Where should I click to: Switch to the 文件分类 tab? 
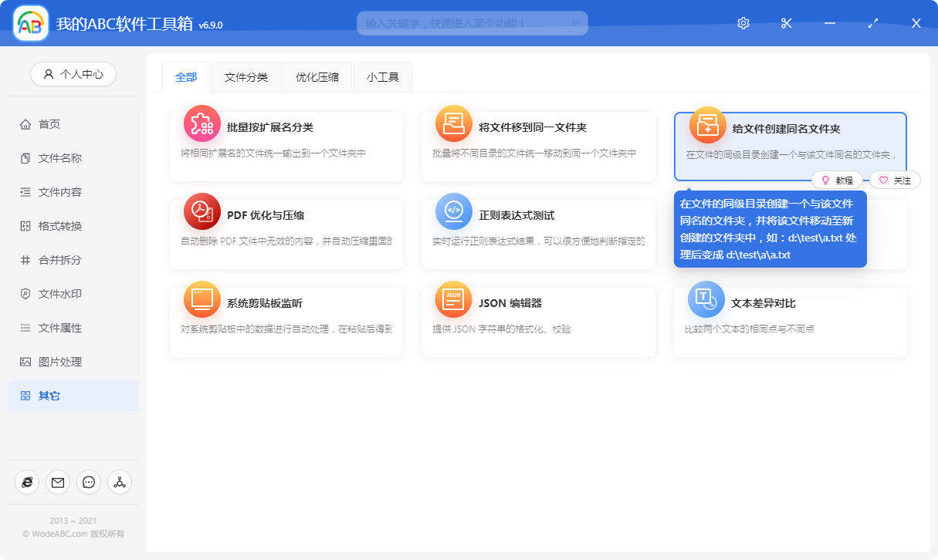(246, 77)
